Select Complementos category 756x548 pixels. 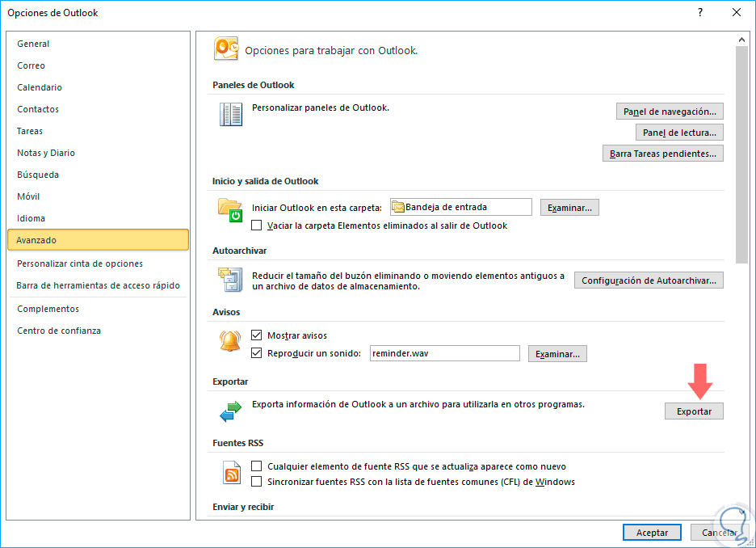(x=98, y=309)
